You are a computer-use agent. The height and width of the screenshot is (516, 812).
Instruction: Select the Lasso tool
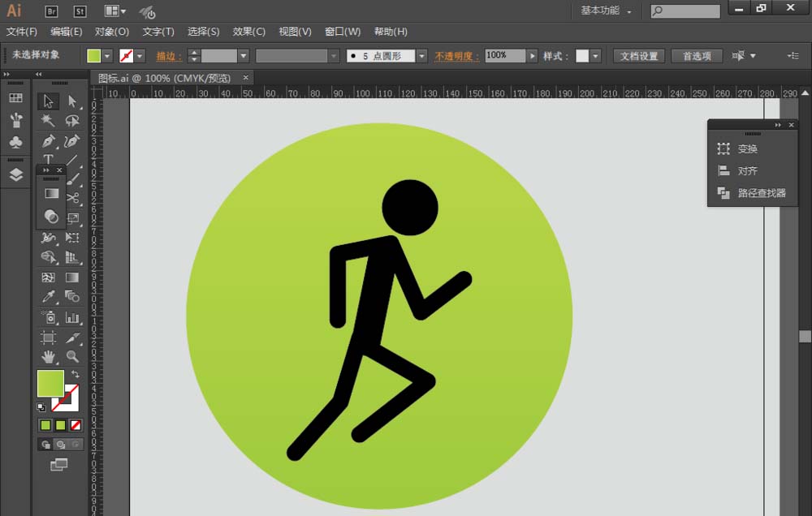coord(72,121)
